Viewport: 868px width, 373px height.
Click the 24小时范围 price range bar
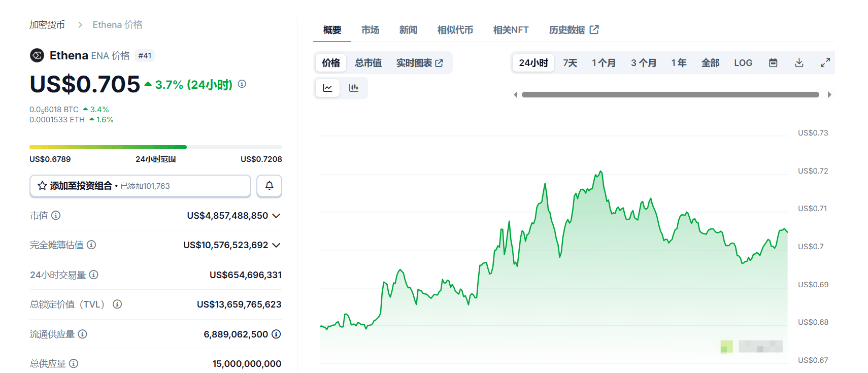tap(156, 147)
